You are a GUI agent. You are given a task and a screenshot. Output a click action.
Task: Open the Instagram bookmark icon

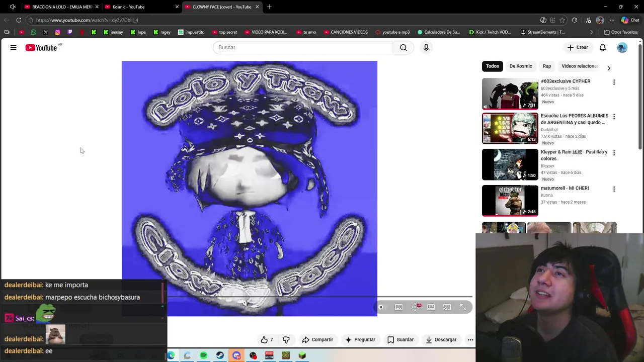57,32
